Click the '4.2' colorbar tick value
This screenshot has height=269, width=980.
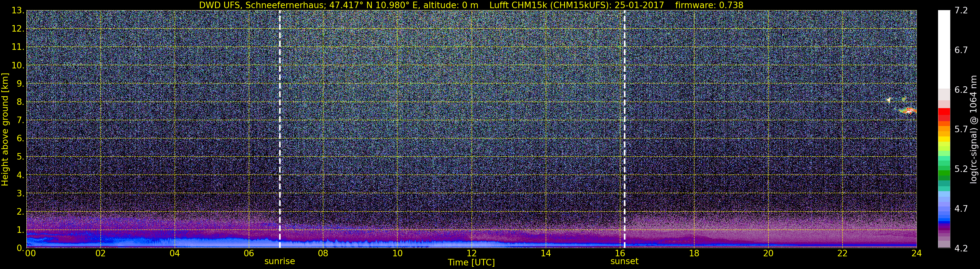coord(961,248)
